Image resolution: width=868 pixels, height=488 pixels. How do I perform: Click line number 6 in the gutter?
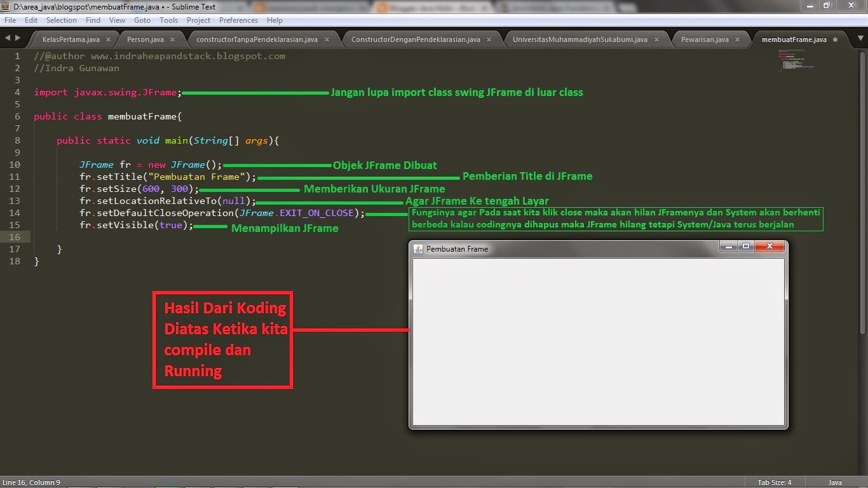18,116
